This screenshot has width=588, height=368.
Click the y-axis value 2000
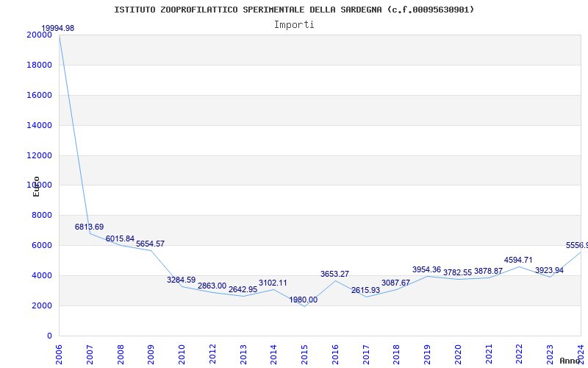click(42, 305)
